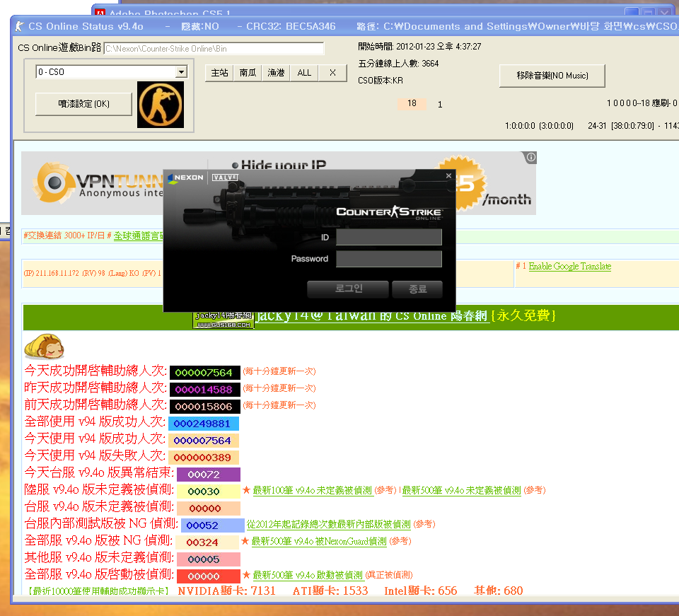The image size is (679, 616).
Task: Select the 漁港 tab button
Action: pyautogui.click(x=276, y=73)
